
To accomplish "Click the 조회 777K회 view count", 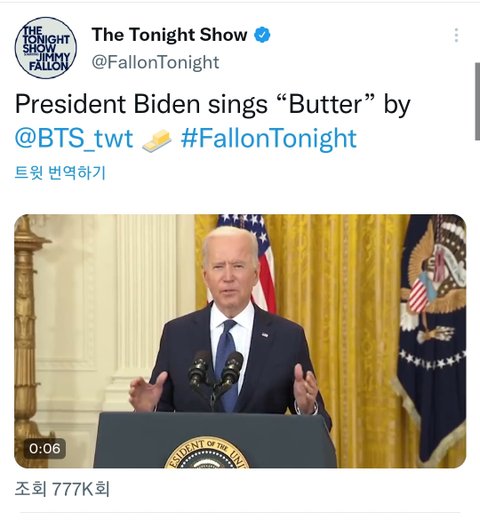I will point(62,489).
